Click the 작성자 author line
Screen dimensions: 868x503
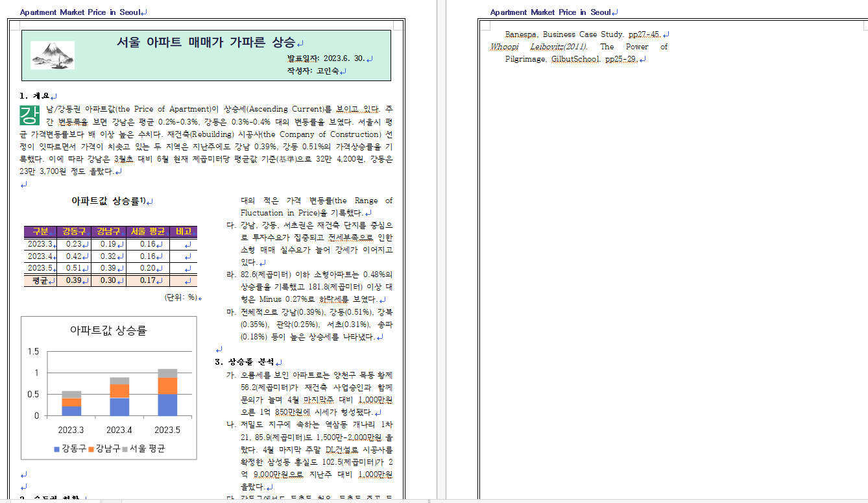[313, 71]
